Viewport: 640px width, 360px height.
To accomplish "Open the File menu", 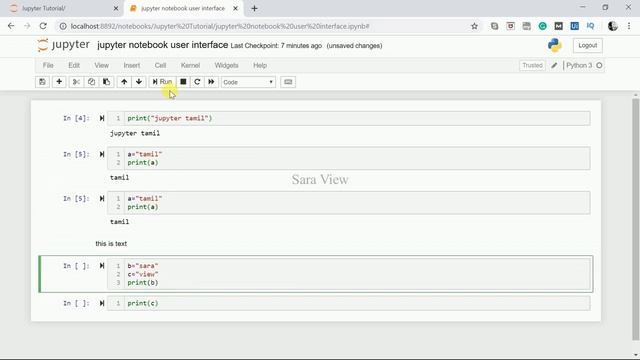I will [x=48, y=65].
